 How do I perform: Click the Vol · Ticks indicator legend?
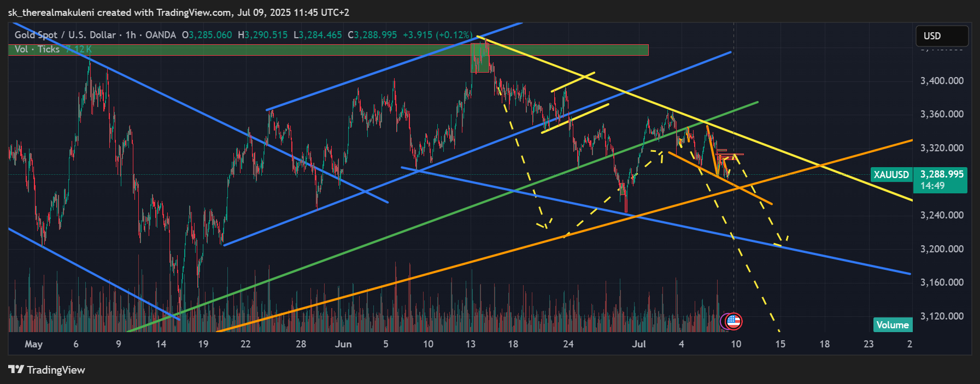pos(53,49)
